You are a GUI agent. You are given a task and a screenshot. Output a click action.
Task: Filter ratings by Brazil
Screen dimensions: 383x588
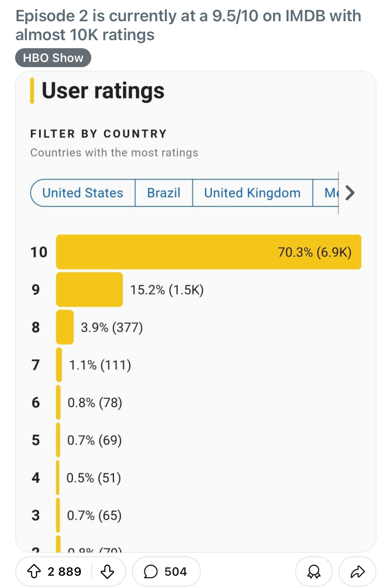(x=164, y=193)
